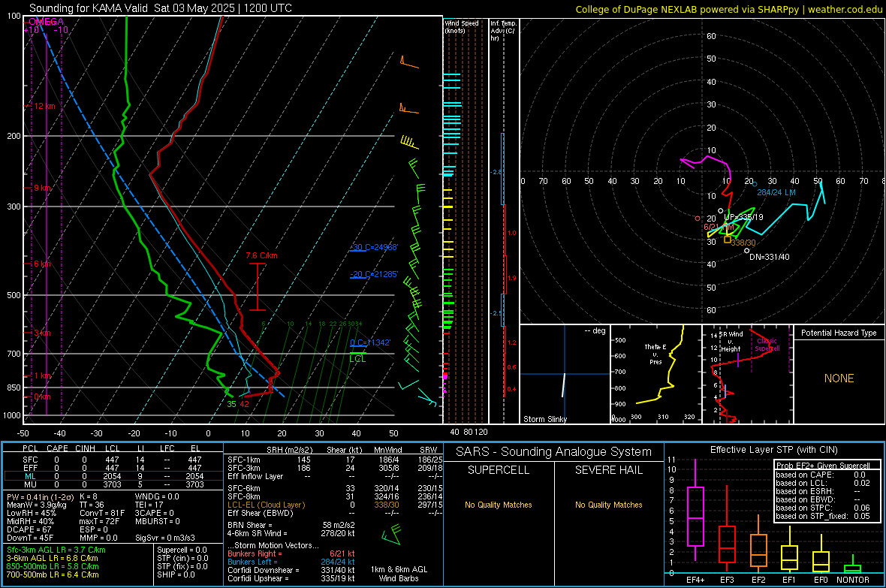This screenshot has height=588, width=886.
Task: Click the Inf. Temp. Adv. panel header
Action: point(502,31)
